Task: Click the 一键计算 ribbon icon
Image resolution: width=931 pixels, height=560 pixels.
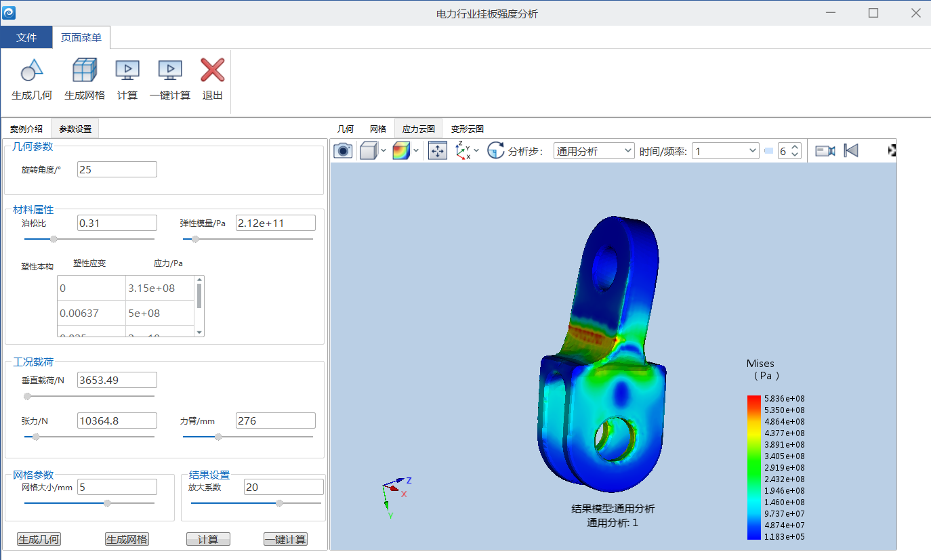Action: (x=170, y=70)
